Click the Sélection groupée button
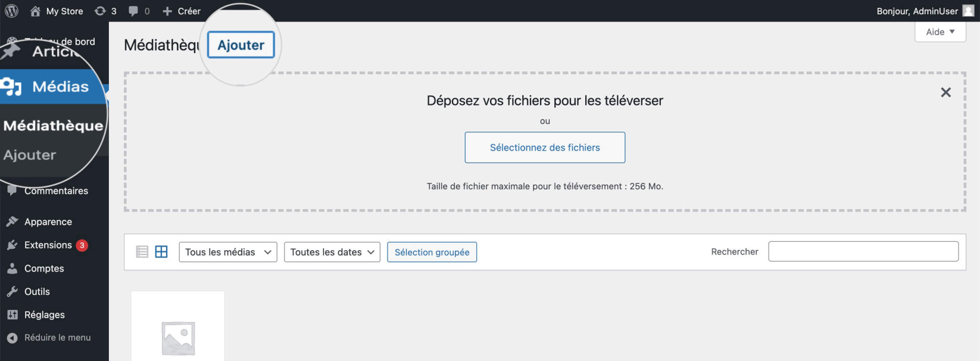The height and width of the screenshot is (361, 980). [x=432, y=252]
